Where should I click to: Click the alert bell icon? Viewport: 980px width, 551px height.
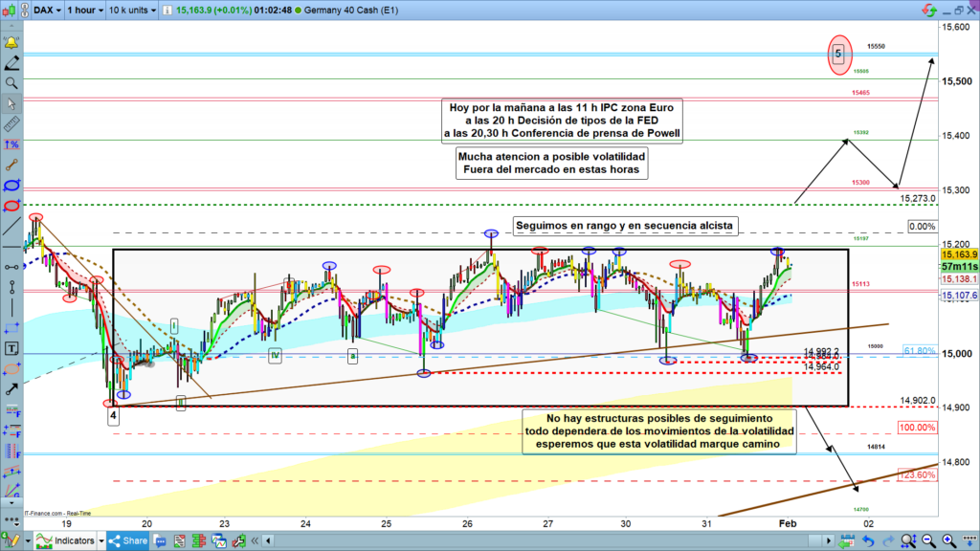point(11,42)
